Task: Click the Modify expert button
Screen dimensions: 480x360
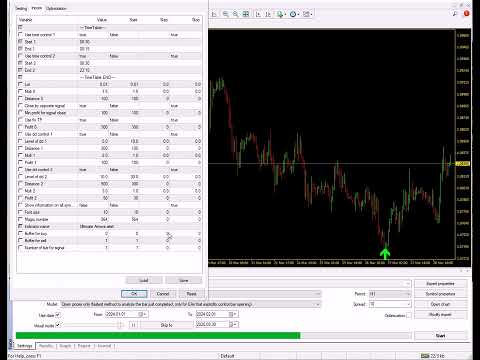Action: [440, 315]
